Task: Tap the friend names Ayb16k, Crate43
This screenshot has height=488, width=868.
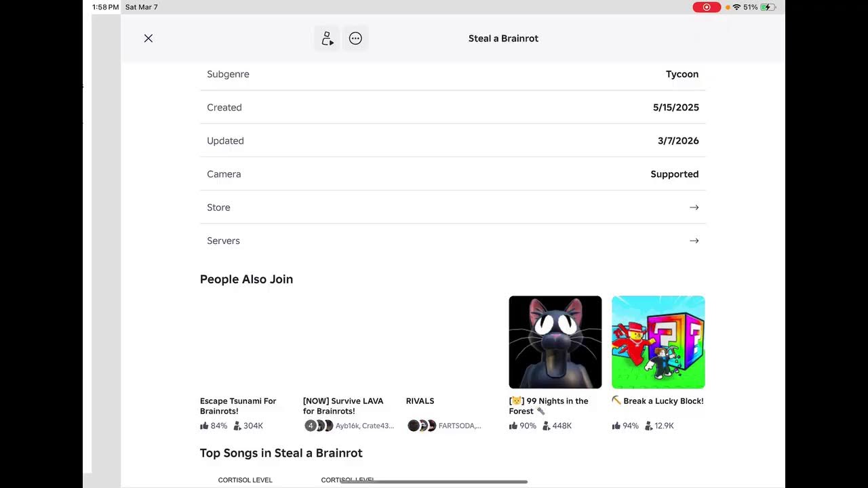Action: (x=365, y=426)
